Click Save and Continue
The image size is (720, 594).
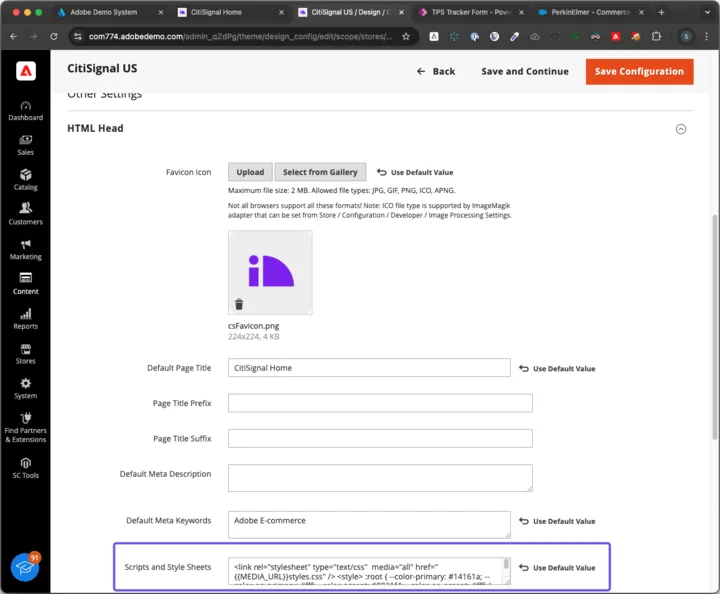(x=525, y=72)
